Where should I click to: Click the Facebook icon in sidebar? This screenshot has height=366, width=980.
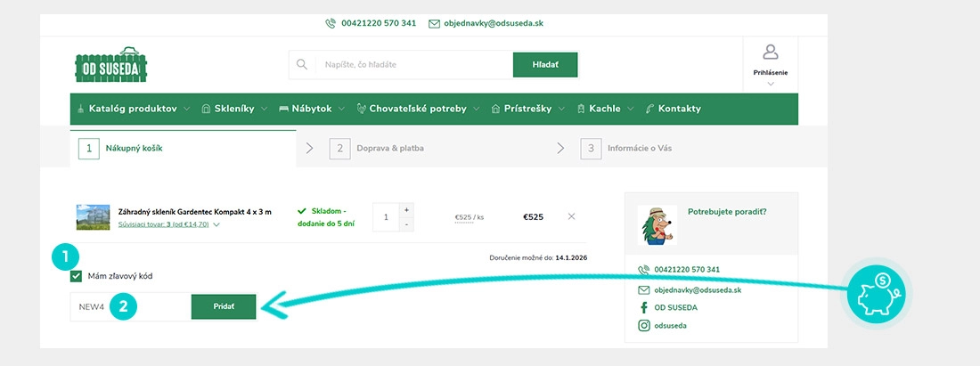[644, 307]
